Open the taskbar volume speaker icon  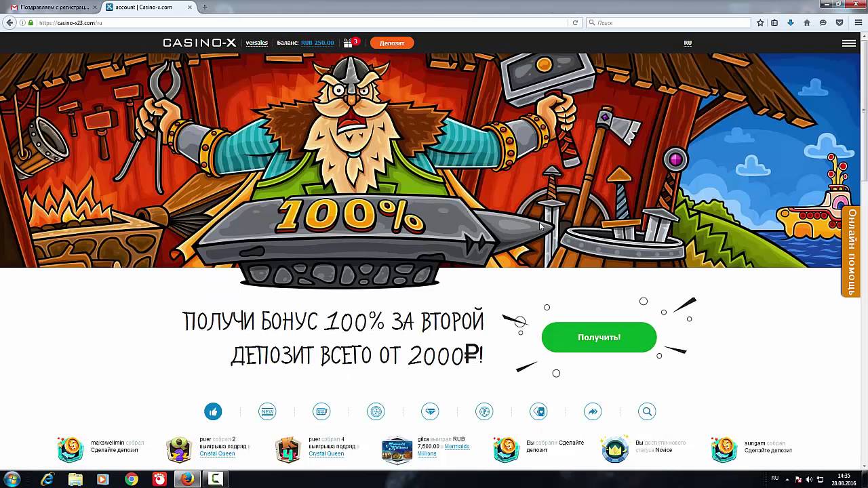tap(809, 479)
